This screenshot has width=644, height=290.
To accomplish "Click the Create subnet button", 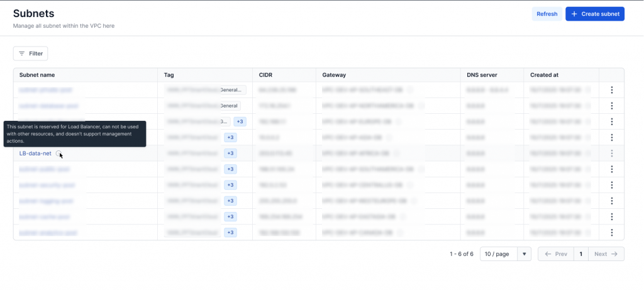I will pos(594,14).
